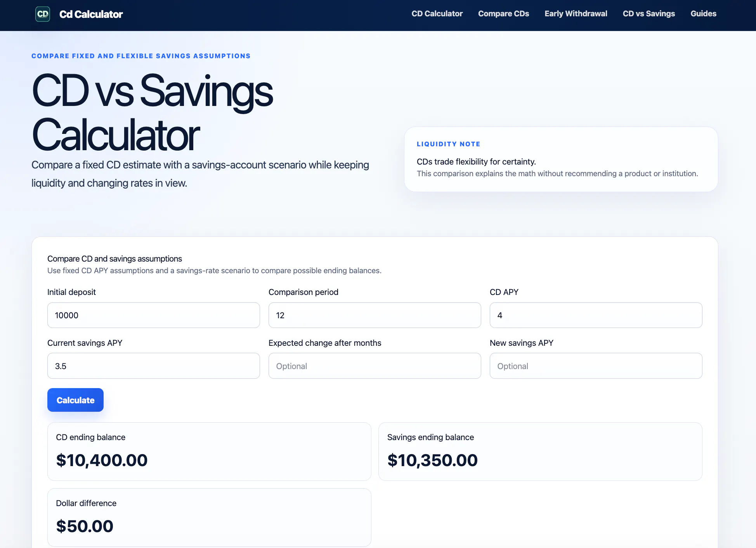The image size is (756, 548).
Task: Click 'This comparison explains the math' note text
Action: [557, 173]
